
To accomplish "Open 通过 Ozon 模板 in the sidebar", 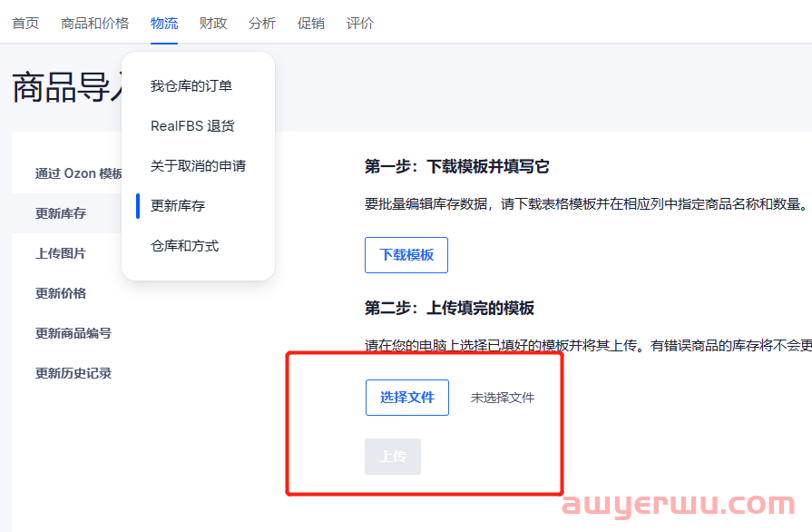I will coord(79,173).
